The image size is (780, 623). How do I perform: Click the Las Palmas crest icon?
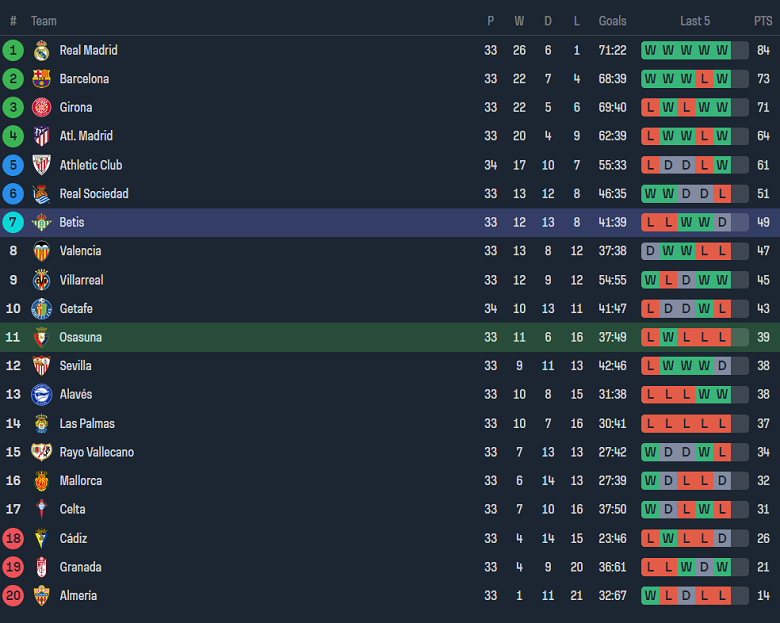41,423
